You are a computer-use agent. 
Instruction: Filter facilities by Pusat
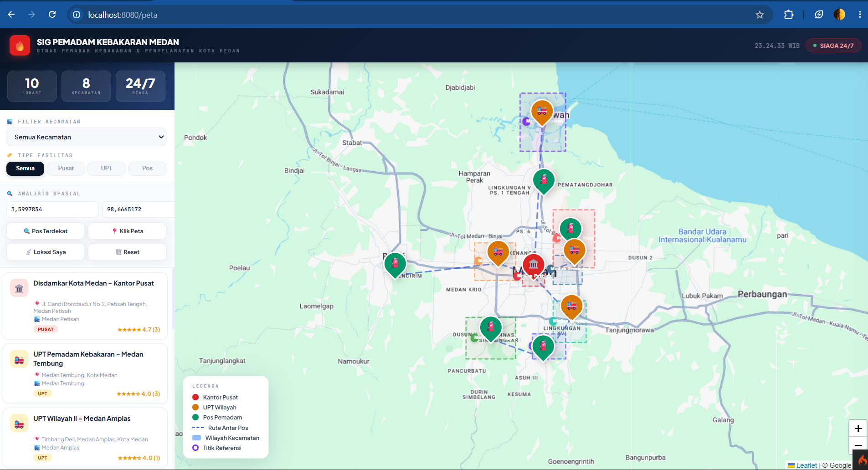[x=66, y=169]
